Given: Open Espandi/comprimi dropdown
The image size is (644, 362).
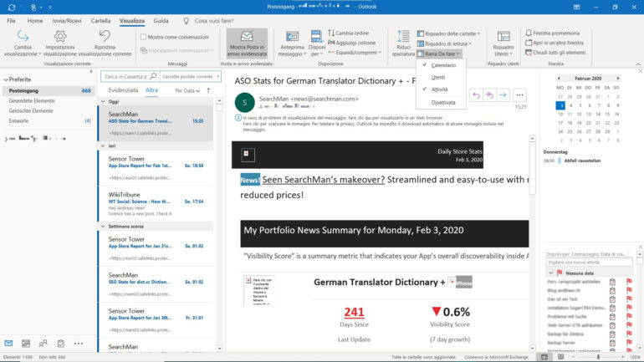Looking at the screenshot, I should 355,53.
